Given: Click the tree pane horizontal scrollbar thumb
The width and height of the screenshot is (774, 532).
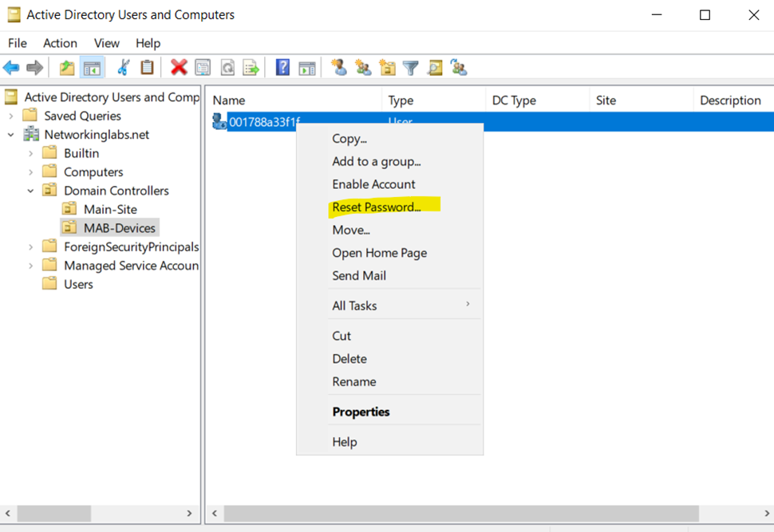Looking at the screenshot, I should (x=54, y=513).
